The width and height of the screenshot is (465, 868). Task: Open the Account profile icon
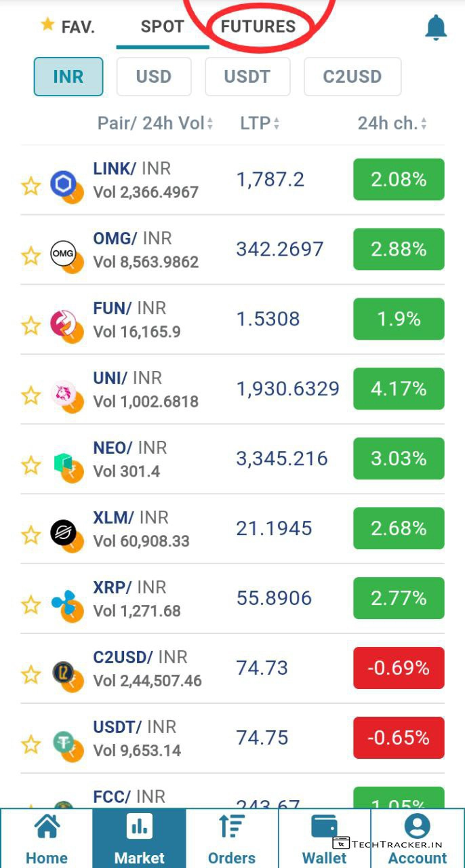(417, 827)
